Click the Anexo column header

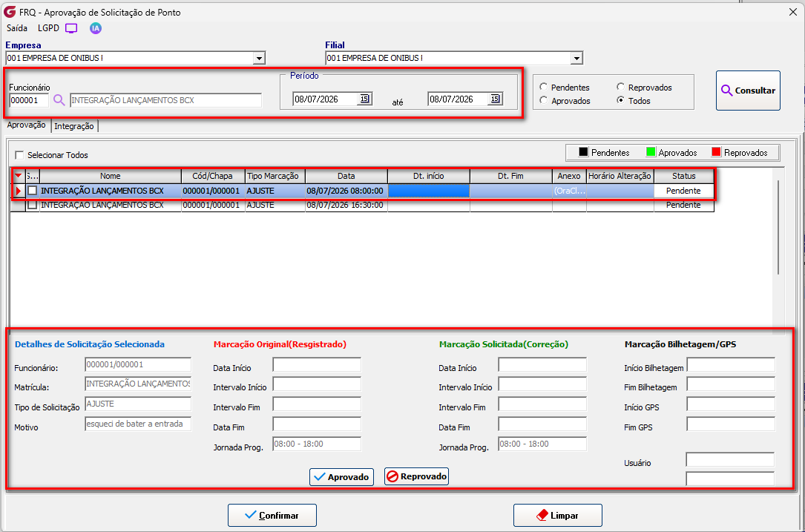(569, 176)
